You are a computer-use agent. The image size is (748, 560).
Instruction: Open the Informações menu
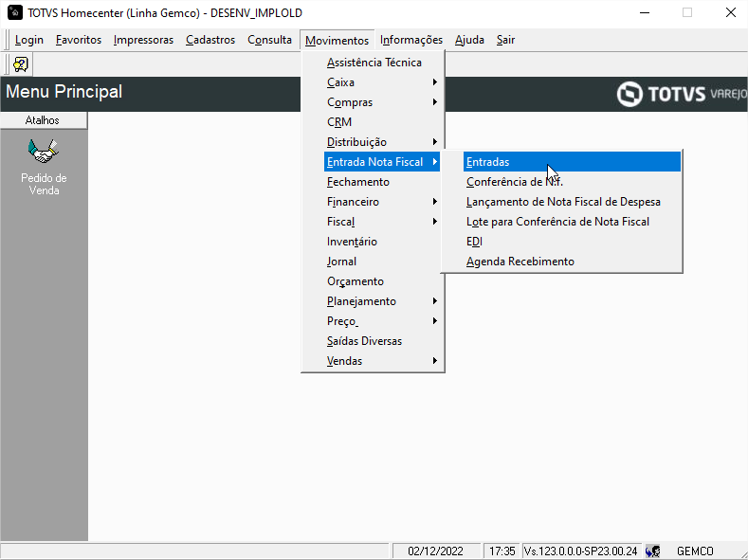(411, 40)
